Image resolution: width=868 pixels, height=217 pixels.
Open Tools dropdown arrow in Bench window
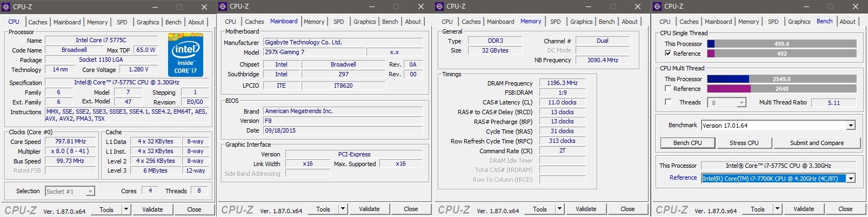(x=777, y=209)
